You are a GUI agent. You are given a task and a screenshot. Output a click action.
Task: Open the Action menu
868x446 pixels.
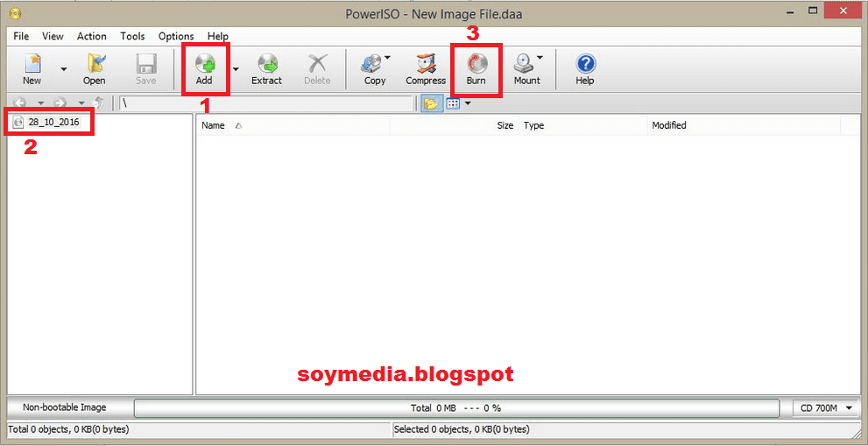[91, 36]
